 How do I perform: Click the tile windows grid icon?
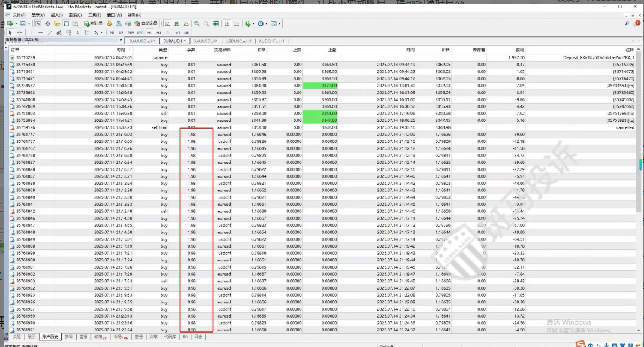pos(216,23)
